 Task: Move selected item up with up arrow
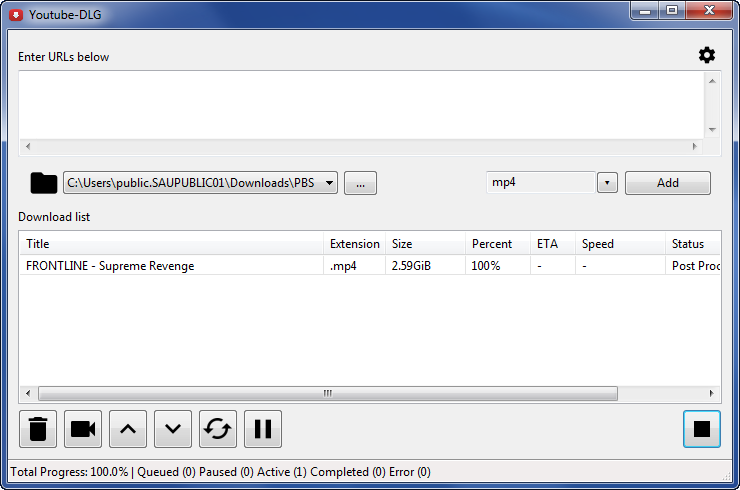pyautogui.click(x=128, y=429)
